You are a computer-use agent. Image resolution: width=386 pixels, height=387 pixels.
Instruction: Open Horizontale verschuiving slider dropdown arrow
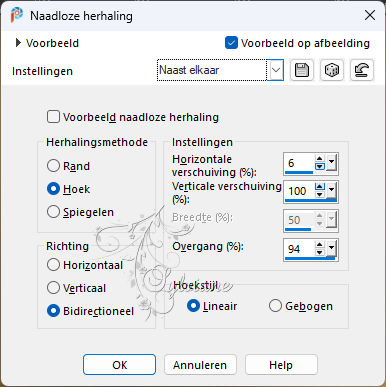[x=331, y=163]
